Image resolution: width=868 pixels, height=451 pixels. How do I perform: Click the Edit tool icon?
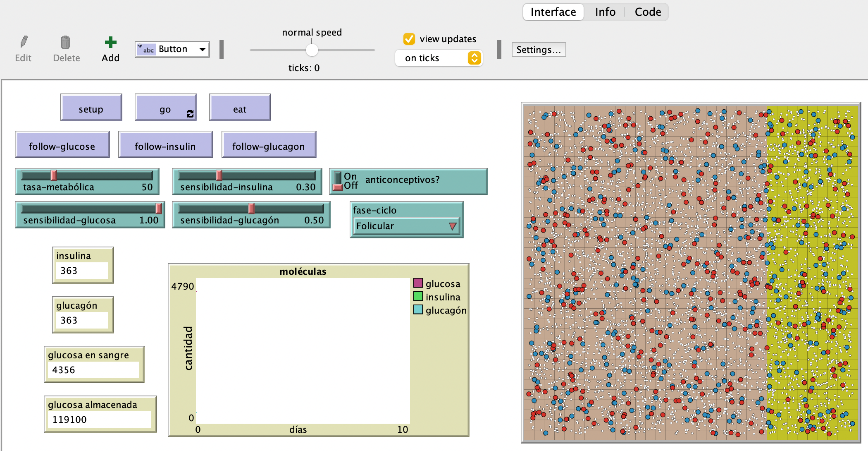pos(24,43)
